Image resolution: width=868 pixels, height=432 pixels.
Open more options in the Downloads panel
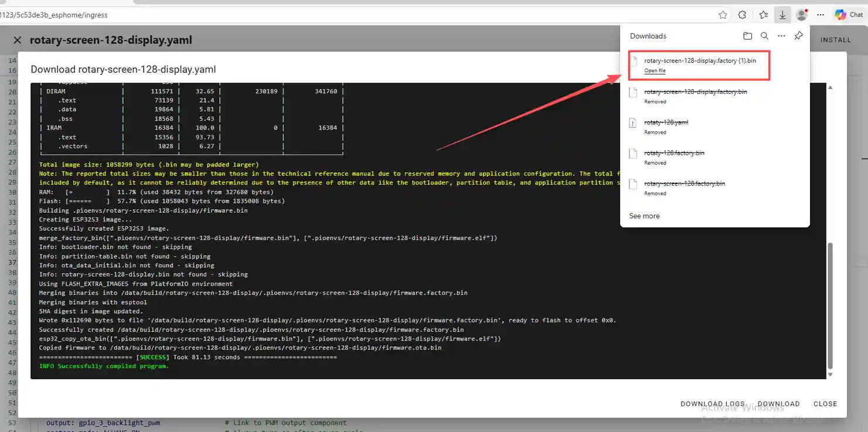781,36
